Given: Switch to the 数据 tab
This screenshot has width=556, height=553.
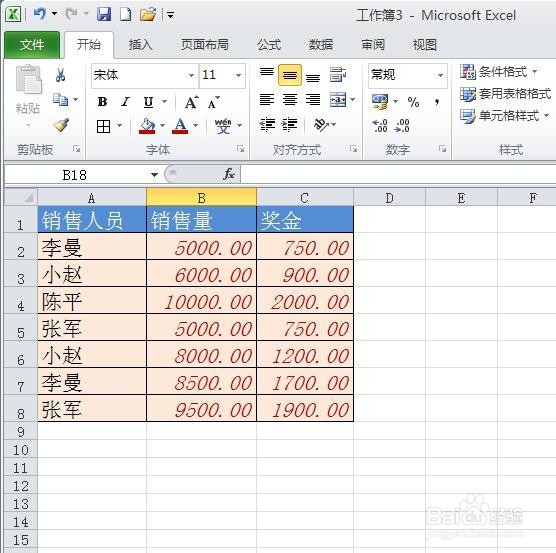Looking at the screenshot, I should click(321, 45).
